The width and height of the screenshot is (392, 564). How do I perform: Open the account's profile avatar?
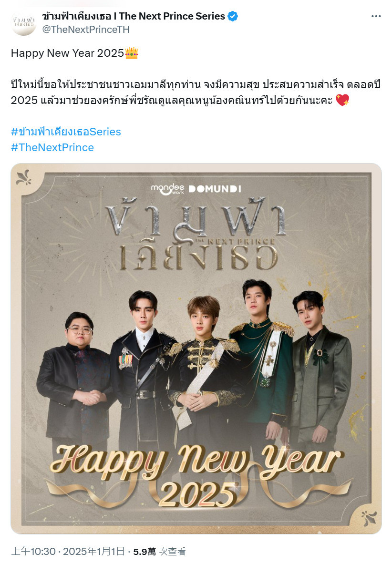(x=24, y=23)
